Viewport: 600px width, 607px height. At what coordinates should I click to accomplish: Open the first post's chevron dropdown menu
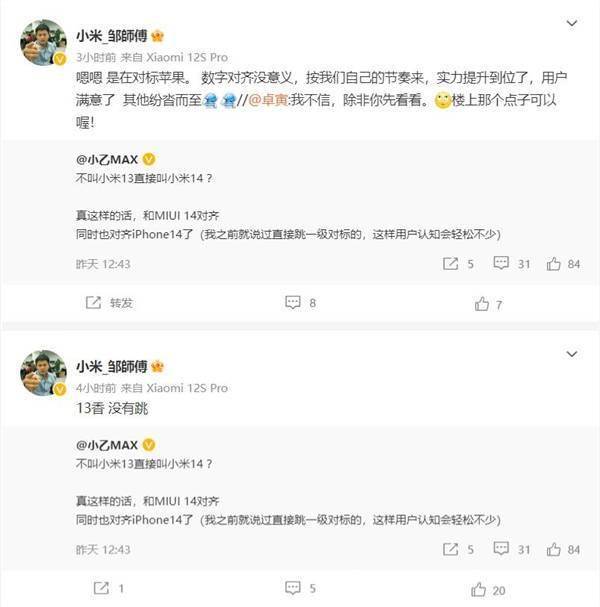click(x=572, y=23)
